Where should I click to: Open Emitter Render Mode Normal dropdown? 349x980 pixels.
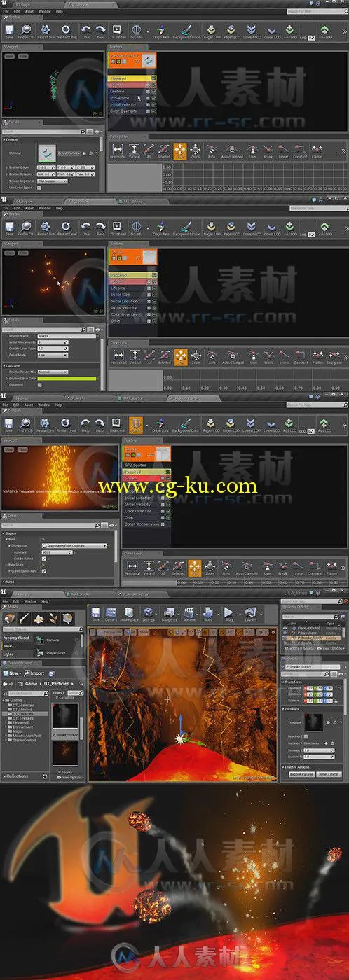tap(52, 372)
